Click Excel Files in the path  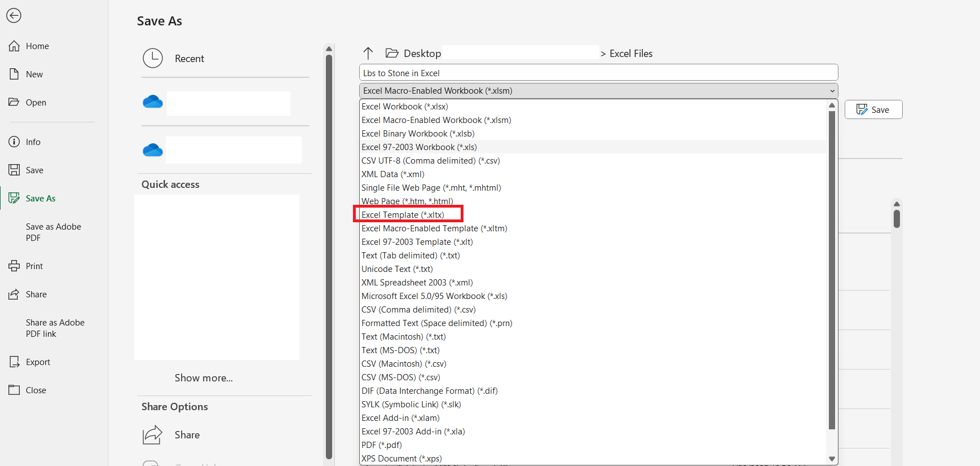[631, 54]
